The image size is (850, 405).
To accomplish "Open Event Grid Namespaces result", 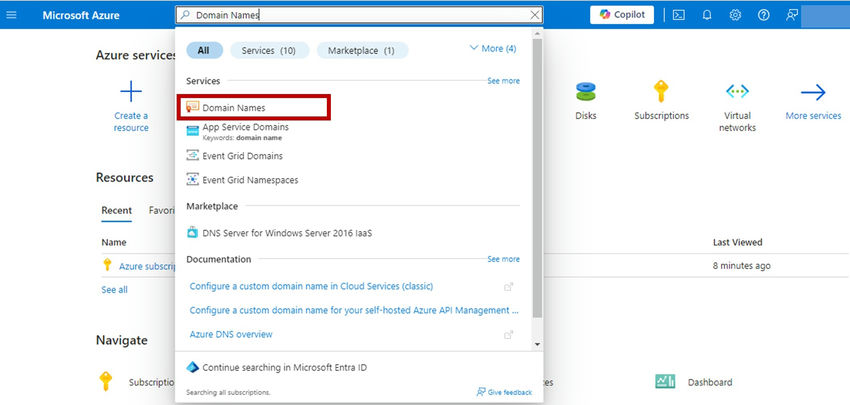I will pos(250,180).
